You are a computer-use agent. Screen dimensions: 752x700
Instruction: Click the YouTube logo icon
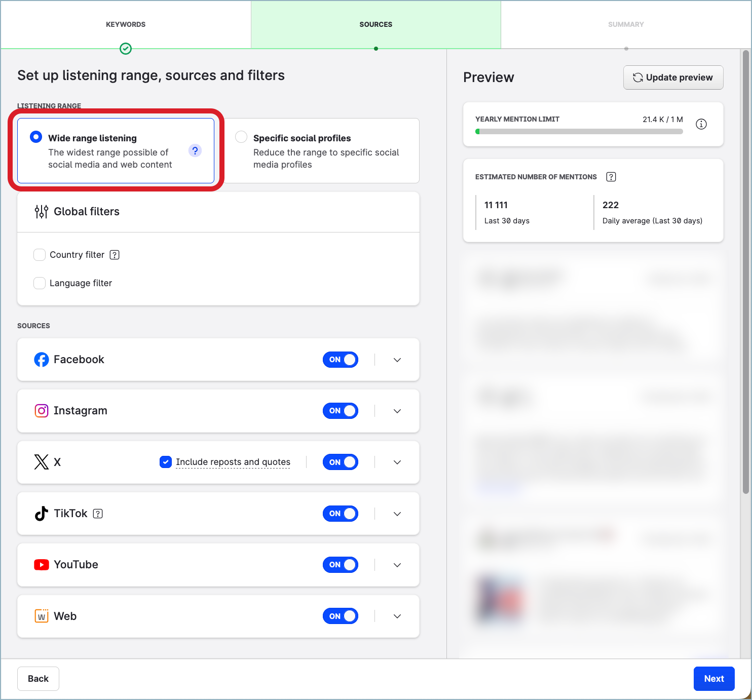41,565
